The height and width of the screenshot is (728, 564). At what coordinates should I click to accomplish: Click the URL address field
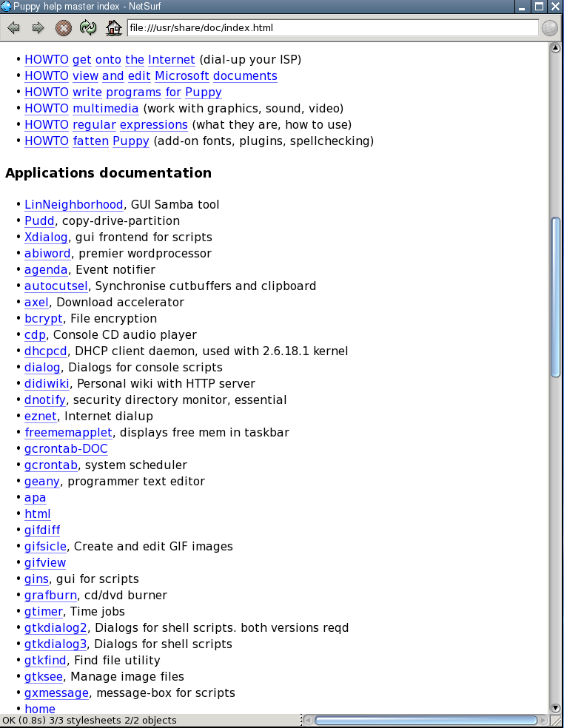332,28
